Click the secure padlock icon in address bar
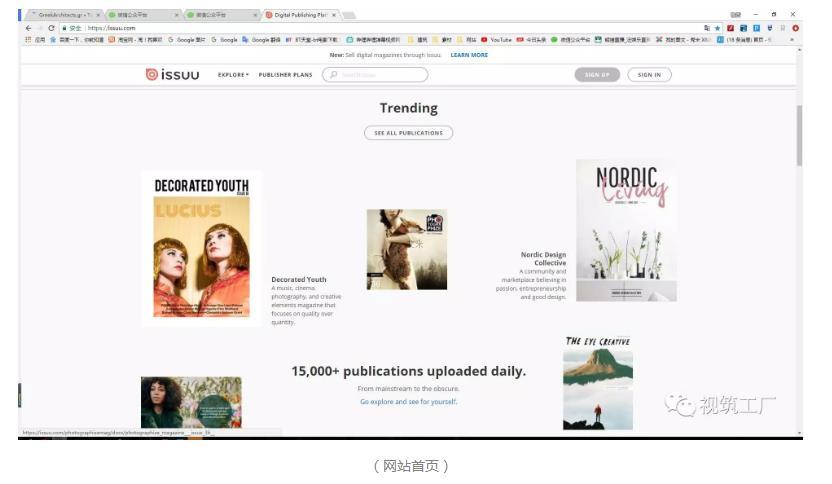This screenshot has width=832, height=484. click(x=64, y=28)
